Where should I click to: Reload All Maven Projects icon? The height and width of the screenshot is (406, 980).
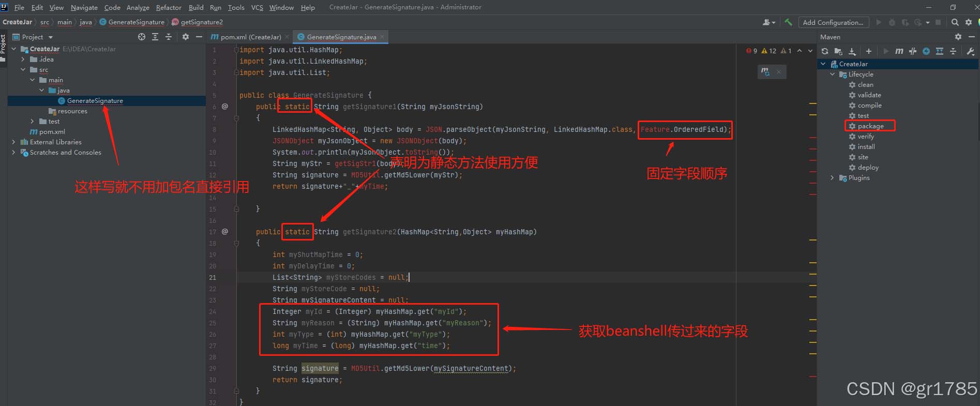(x=825, y=51)
